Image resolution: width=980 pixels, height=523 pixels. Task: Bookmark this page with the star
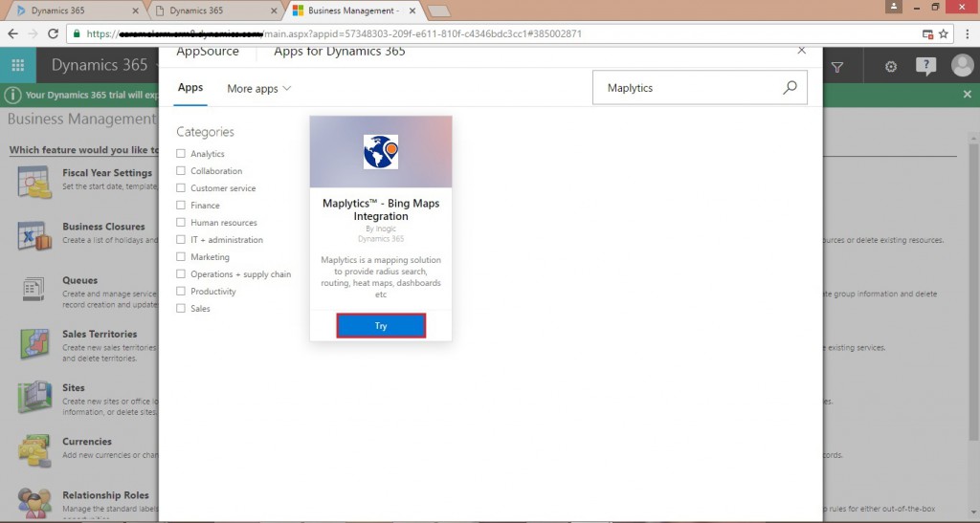(944, 33)
